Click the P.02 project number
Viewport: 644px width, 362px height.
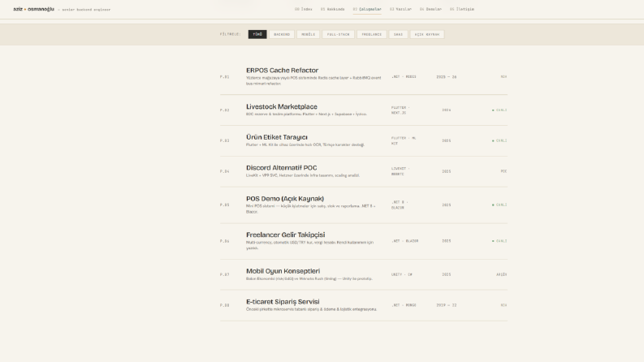tap(225, 110)
